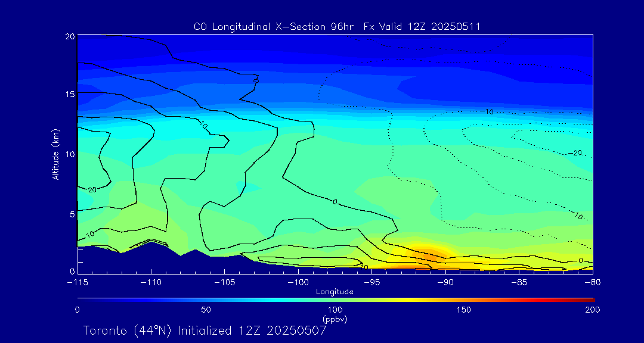Click the "(ppbv)" units label
Viewport: 644px width, 343px height.
[335, 319]
